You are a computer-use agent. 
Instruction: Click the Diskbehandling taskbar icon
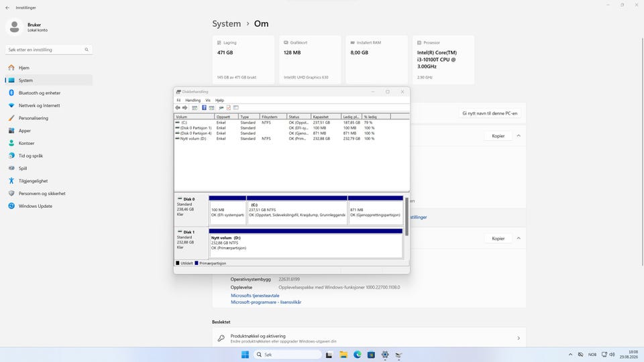pos(398,355)
